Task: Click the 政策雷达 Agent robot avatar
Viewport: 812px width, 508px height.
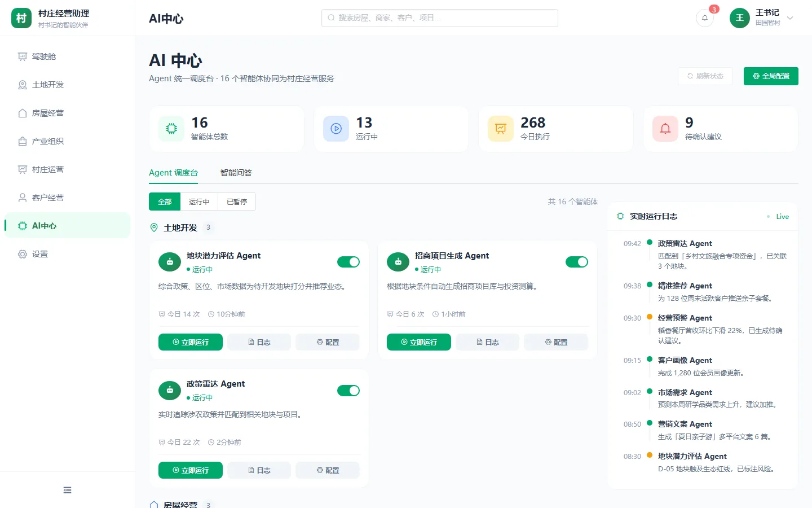Action: [x=170, y=390]
